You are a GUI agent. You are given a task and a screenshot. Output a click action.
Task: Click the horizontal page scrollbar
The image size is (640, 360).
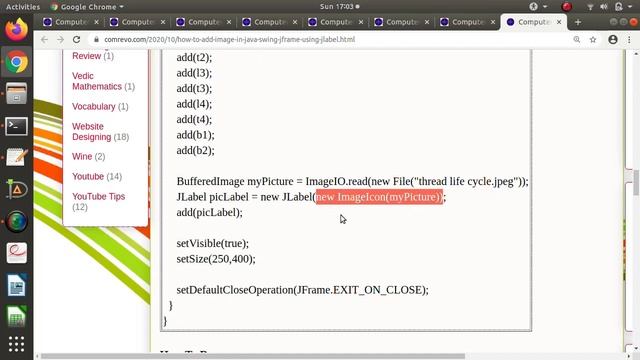pyautogui.click(x=253, y=356)
